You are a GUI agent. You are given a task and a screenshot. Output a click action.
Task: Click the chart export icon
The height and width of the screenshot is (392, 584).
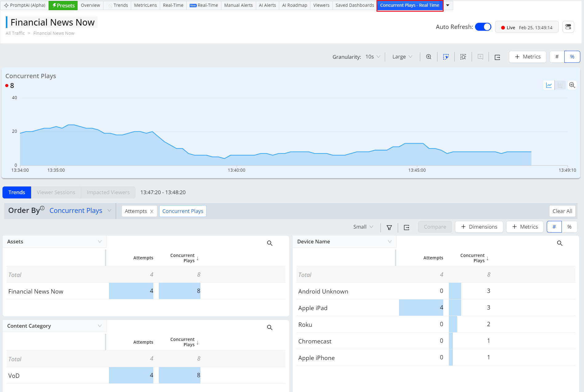497,57
